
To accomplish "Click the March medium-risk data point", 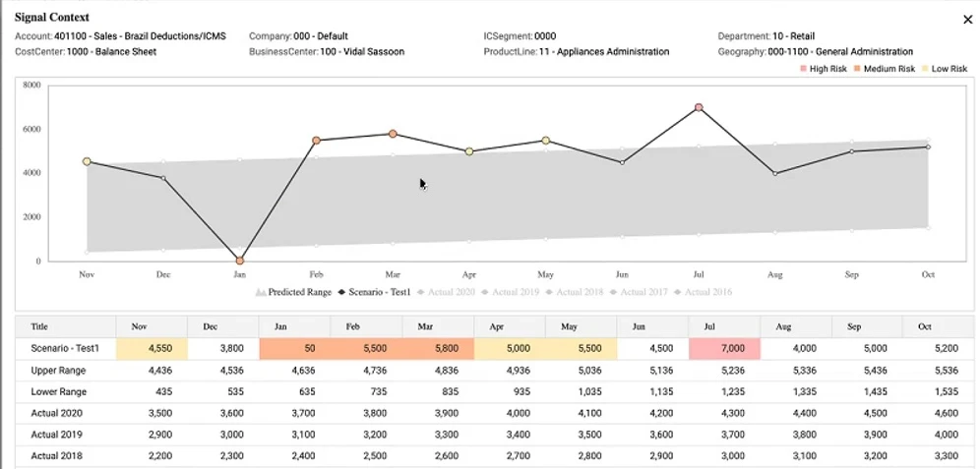I will 393,134.
